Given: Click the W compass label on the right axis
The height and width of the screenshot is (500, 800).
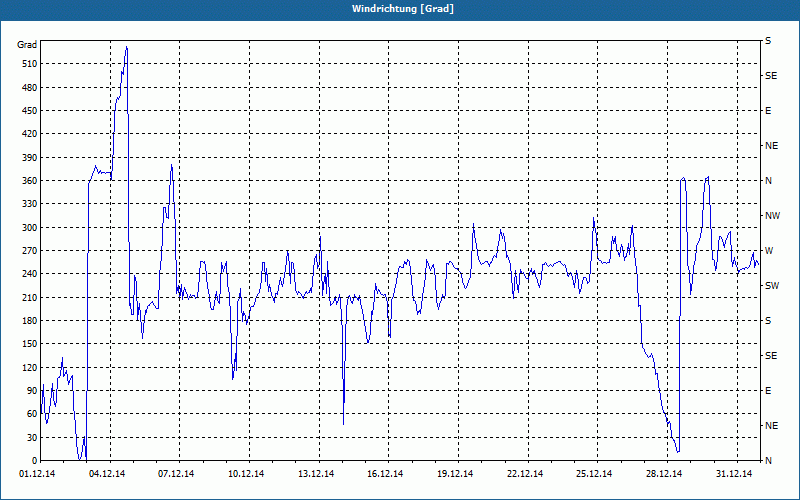Looking at the screenshot, I should (769, 251).
